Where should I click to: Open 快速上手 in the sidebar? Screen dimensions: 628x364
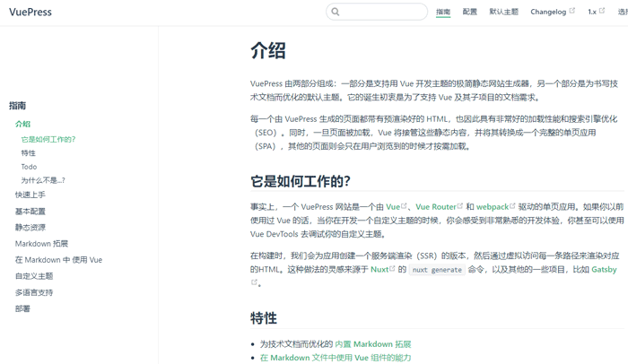[x=30, y=195]
